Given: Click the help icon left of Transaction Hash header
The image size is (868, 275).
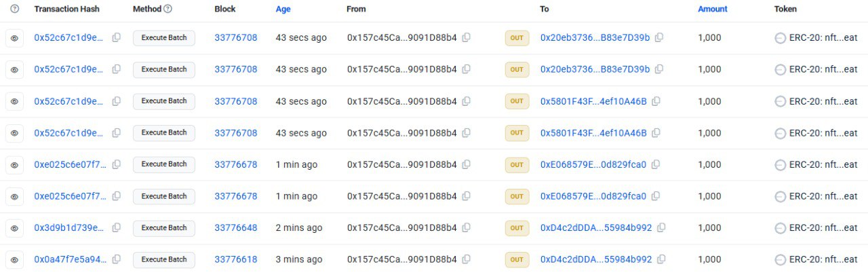Looking at the screenshot, I should coord(15,9).
